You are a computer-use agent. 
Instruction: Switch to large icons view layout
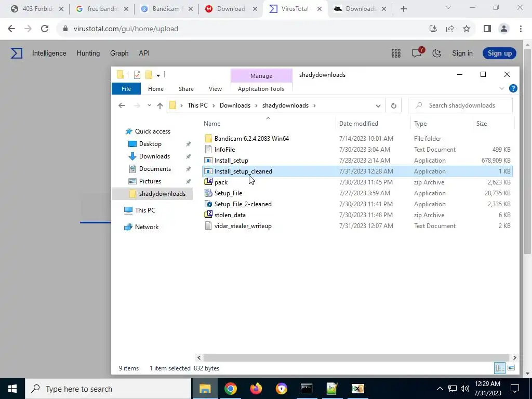tap(511, 368)
